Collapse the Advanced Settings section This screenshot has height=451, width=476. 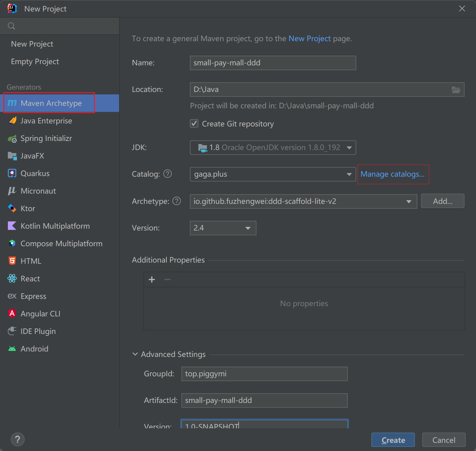click(x=135, y=354)
